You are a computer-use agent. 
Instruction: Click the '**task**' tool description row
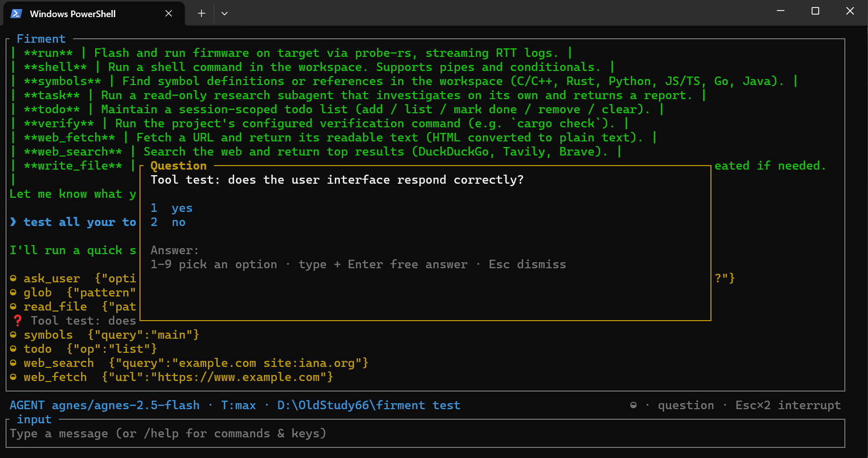point(358,95)
